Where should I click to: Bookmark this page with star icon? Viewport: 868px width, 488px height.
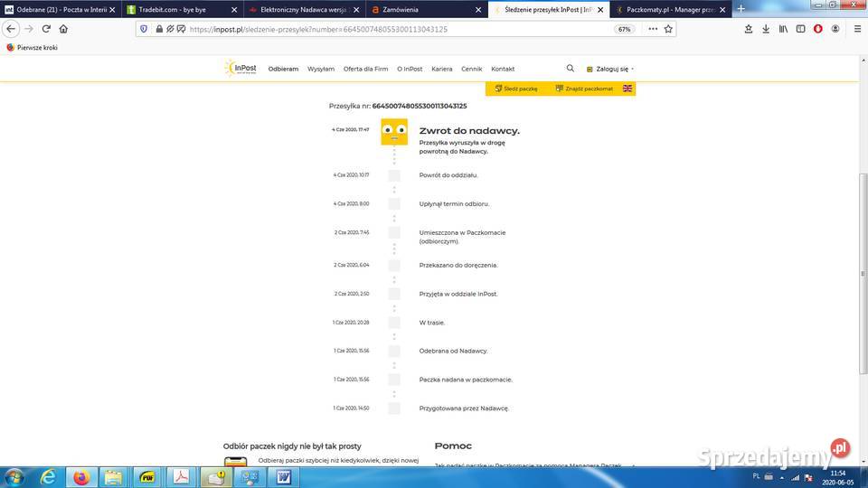(x=669, y=29)
